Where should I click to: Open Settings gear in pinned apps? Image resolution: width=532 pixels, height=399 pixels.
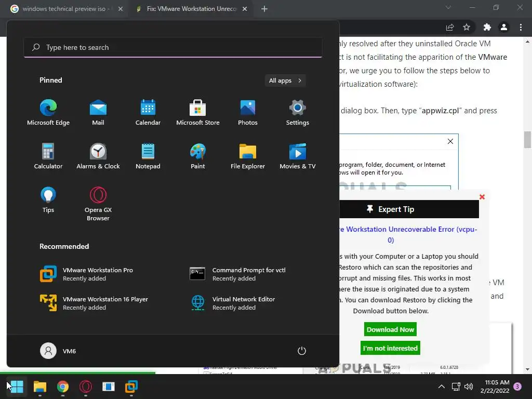point(298,113)
